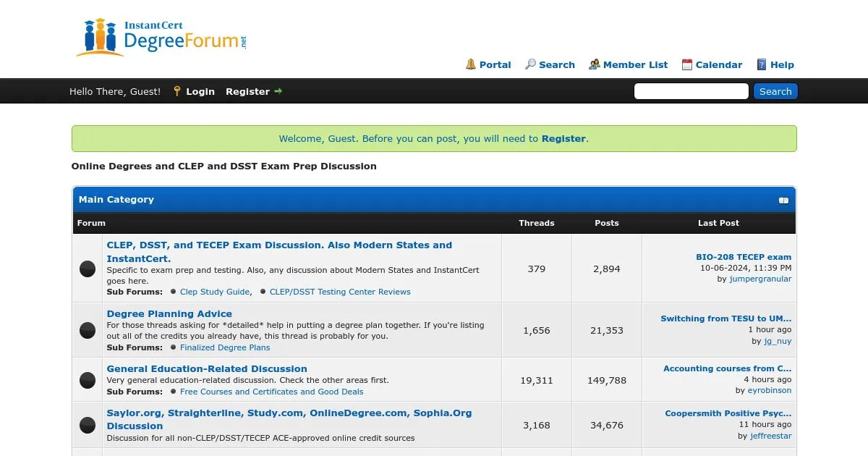Open Free Courses and Certificates and Good Deals
Image resolution: width=868 pixels, height=456 pixels.
point(272,392)
